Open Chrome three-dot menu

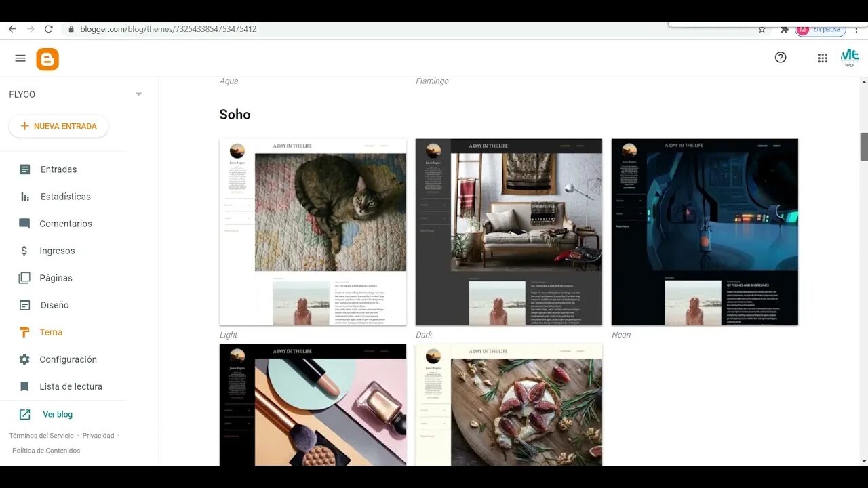point(857,30)
